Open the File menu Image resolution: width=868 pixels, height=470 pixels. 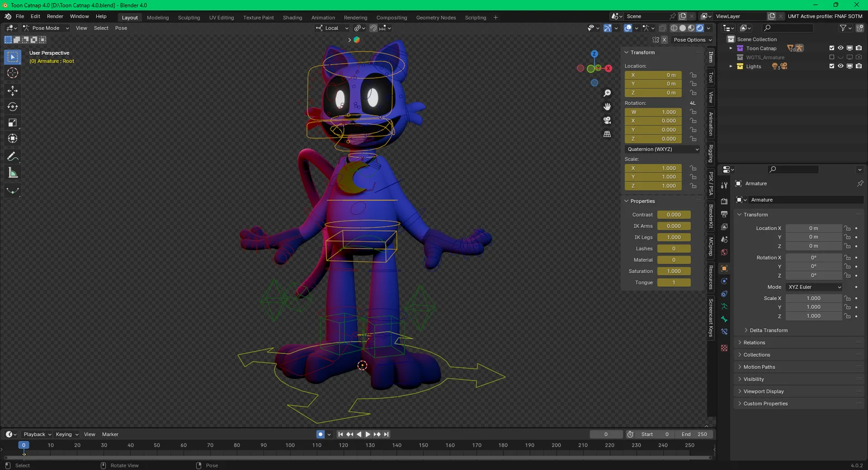click(20, 16)
